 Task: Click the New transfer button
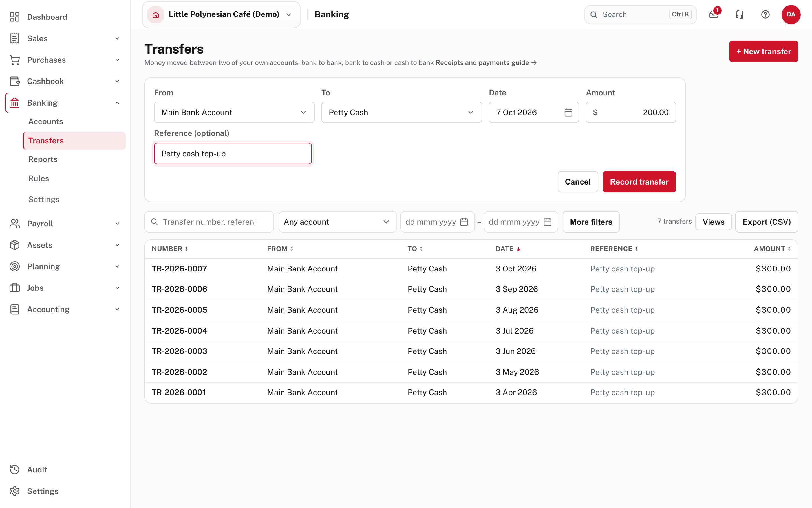[x=763, y=51]
